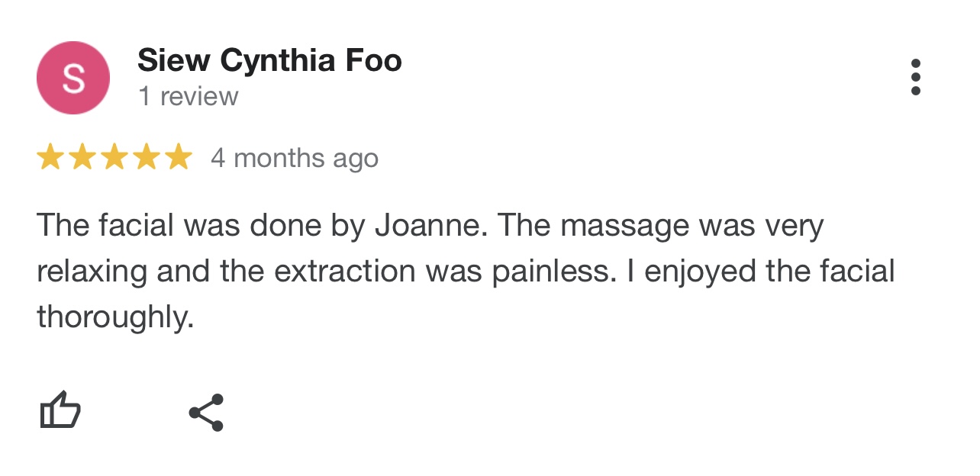Click the word "relaxing" in the review
Screen dimensions: 980x476
point(92,272)
